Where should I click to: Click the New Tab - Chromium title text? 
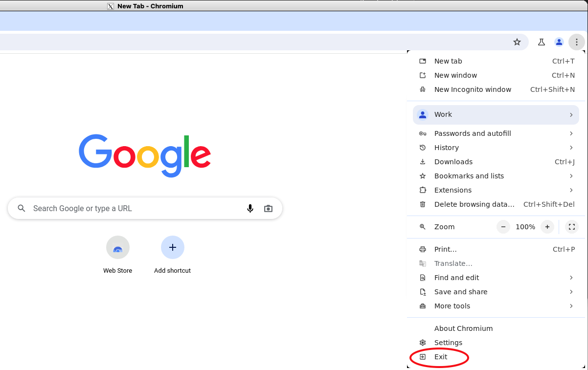[x=150, y=6]
